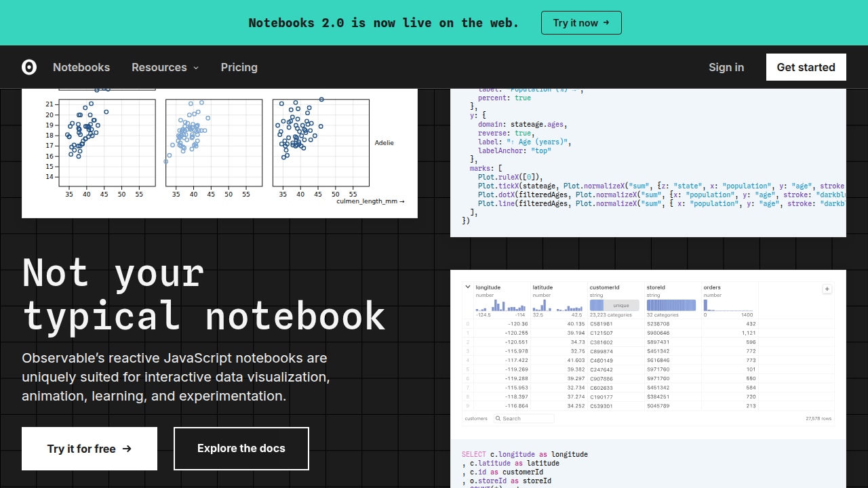Click the plus icon in the data table

pyautogui.click(x=827, y=289)
